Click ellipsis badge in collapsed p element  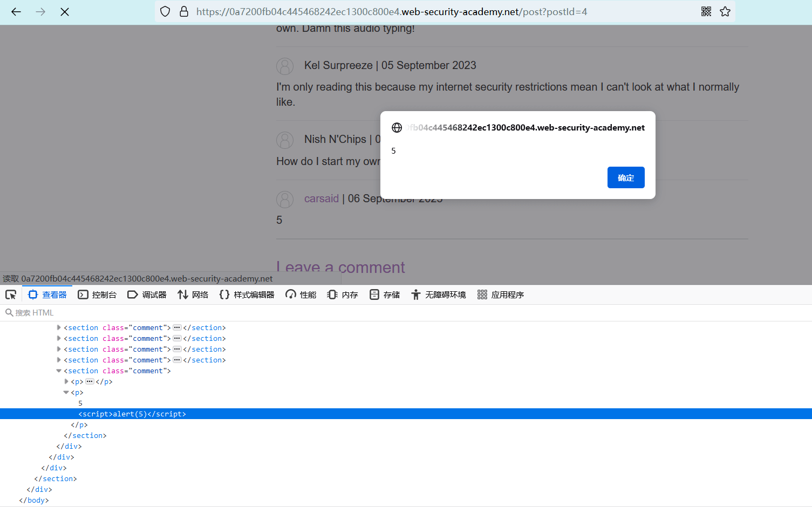coord(90,382)
